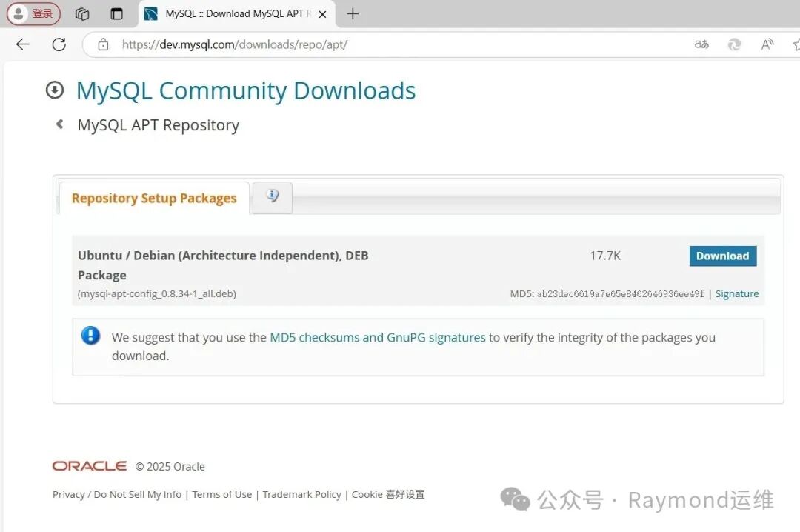View site information lock icon
The width and height of the screenshot is (800, 532).
tap(103, 44)
